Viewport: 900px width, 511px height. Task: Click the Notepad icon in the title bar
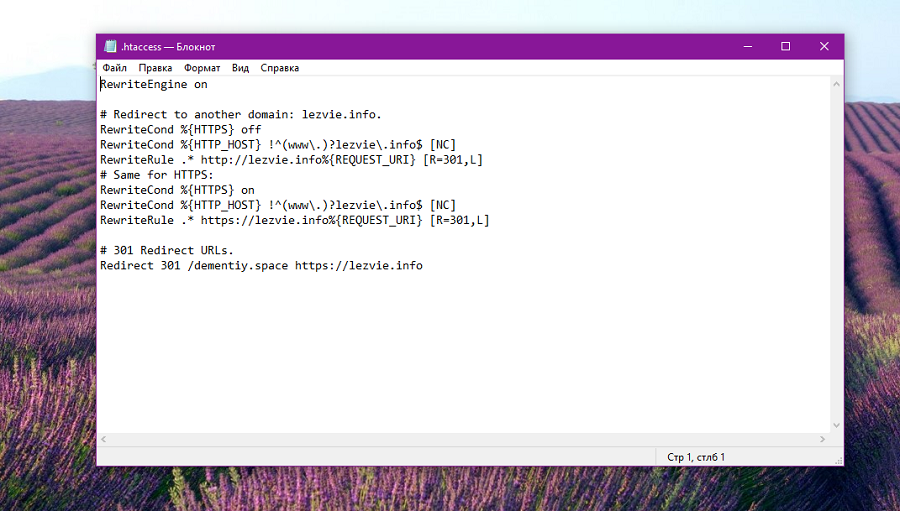pos(109,47)
